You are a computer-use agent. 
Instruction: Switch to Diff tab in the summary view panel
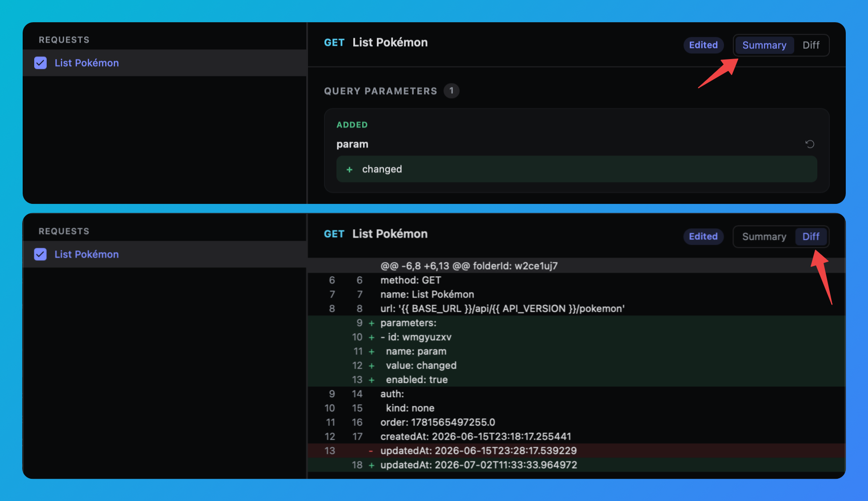point(811,45)
